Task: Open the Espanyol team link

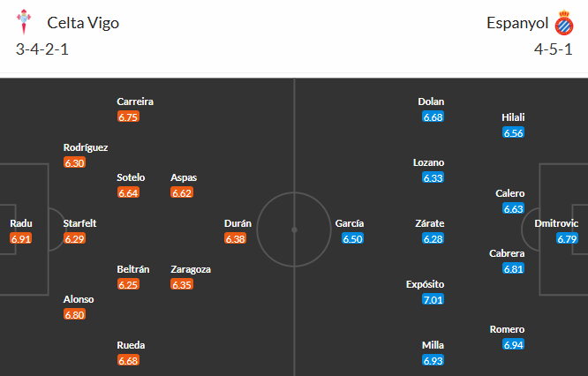Action: pos(517,23)
